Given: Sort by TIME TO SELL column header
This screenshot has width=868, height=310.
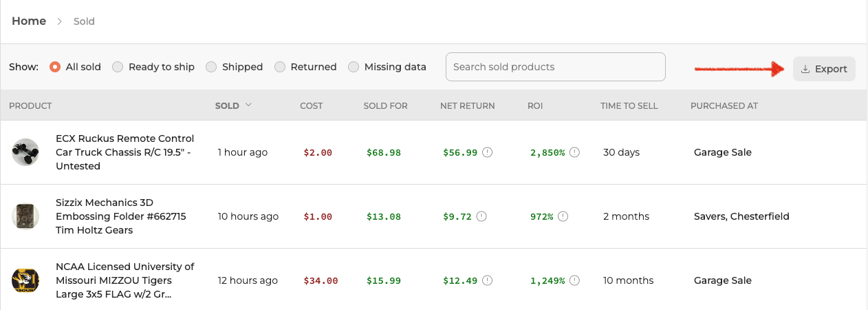Looking at the screenshot, I should [x=629, y=105].
